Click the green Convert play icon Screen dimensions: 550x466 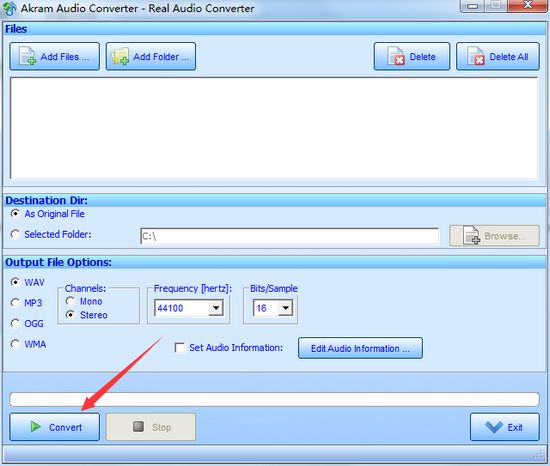[x=36, y=426]
